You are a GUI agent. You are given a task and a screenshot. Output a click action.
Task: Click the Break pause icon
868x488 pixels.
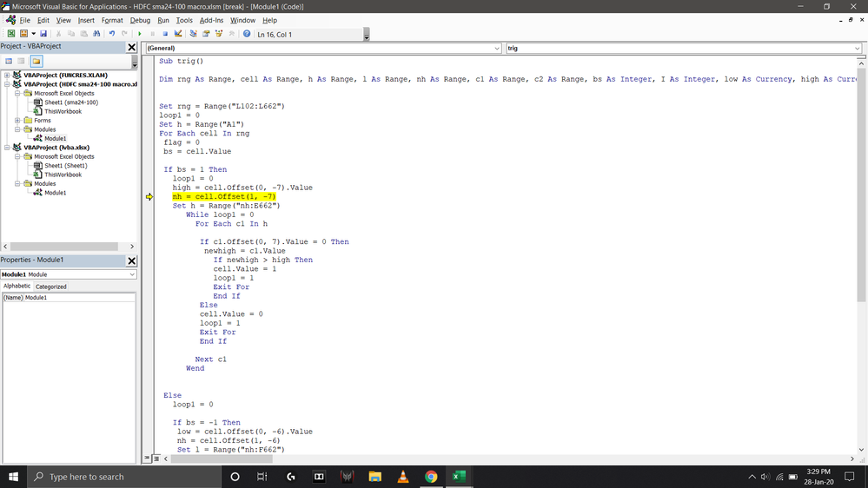click(x=152, y=34)
